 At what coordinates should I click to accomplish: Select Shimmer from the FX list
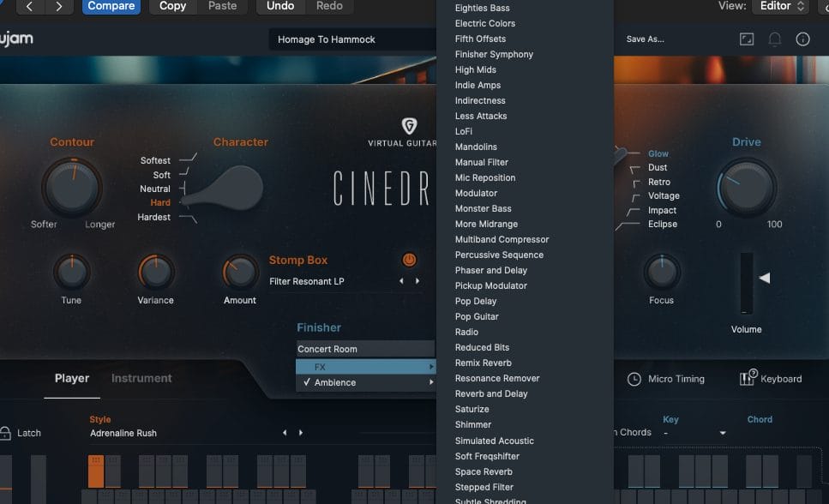(473, 425)
